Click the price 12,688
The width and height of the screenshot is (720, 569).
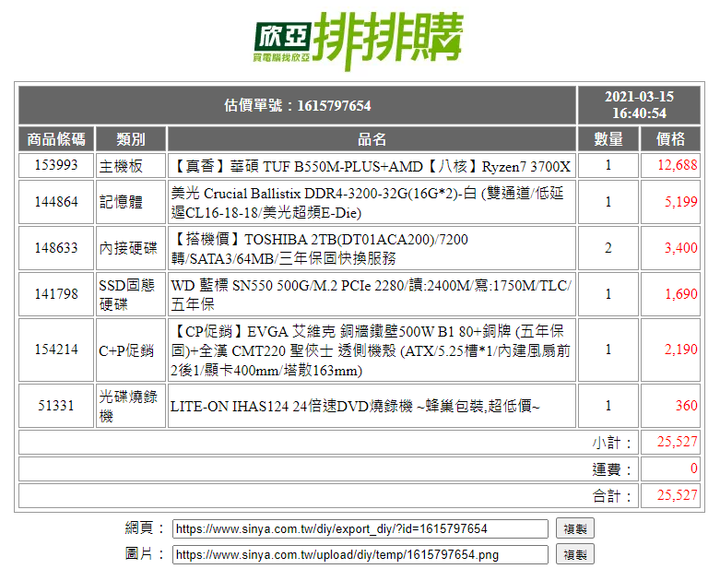tap(677, 165)
